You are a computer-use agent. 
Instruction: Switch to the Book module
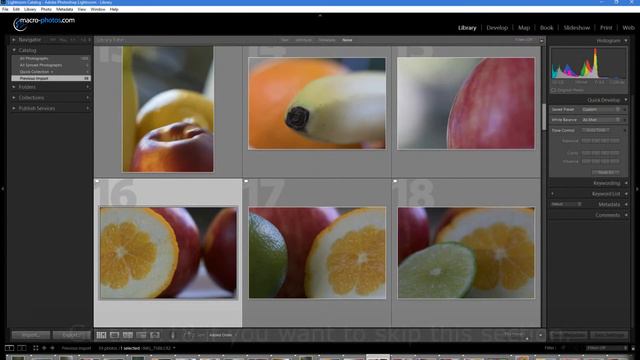coord(547,28)
